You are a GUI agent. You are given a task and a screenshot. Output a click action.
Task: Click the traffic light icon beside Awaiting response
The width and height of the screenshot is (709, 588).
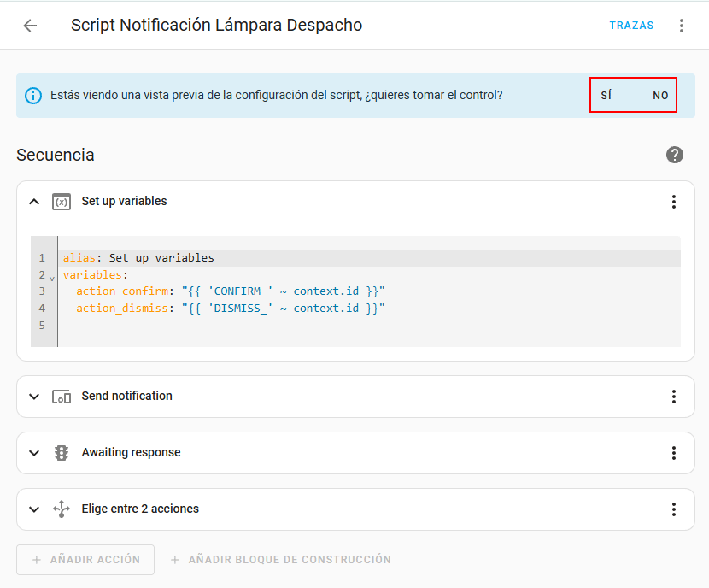coord(62,453)
